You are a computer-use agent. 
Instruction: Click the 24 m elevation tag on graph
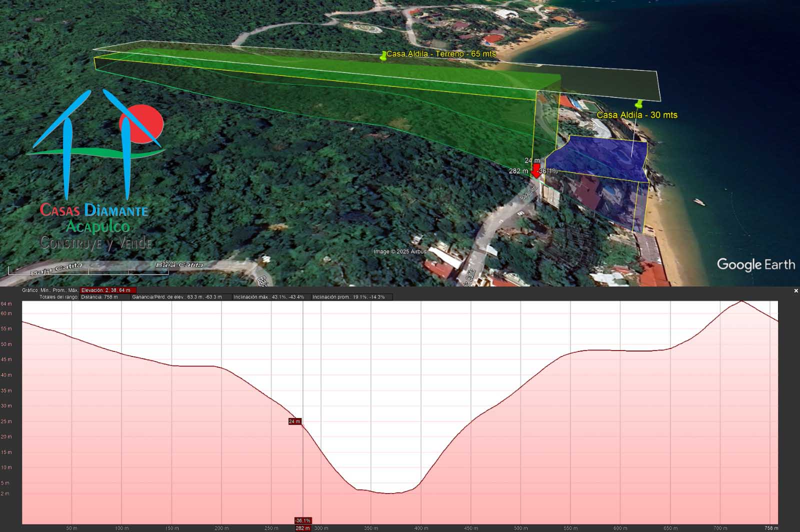tap(294, 421)
